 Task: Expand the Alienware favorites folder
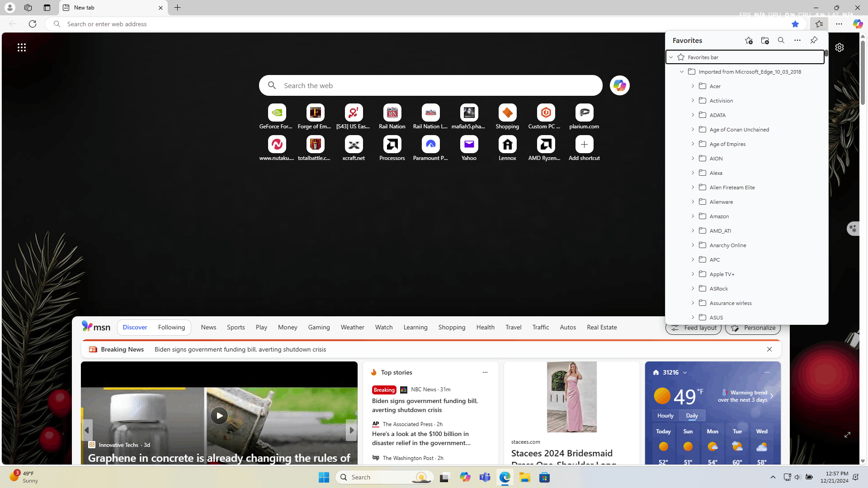693,202
